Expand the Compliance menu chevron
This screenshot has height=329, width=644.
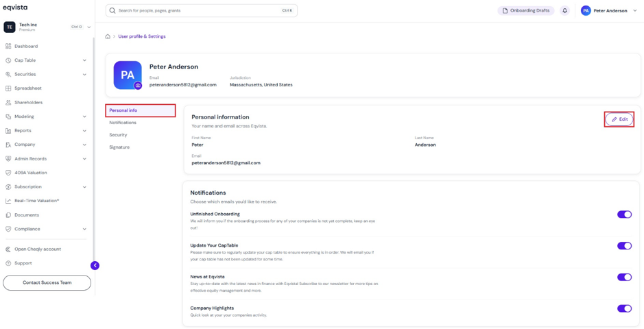(x=84, y=229)
